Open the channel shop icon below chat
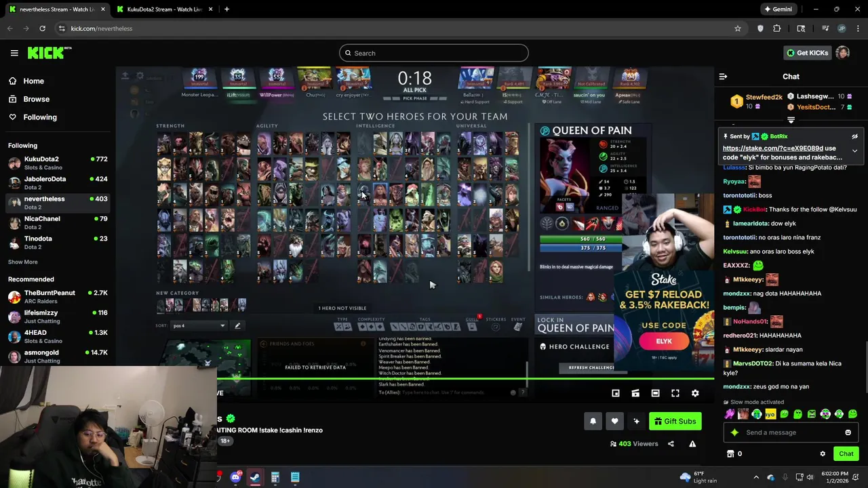Viewport: 868px width, 488px height. pos(730,454)
